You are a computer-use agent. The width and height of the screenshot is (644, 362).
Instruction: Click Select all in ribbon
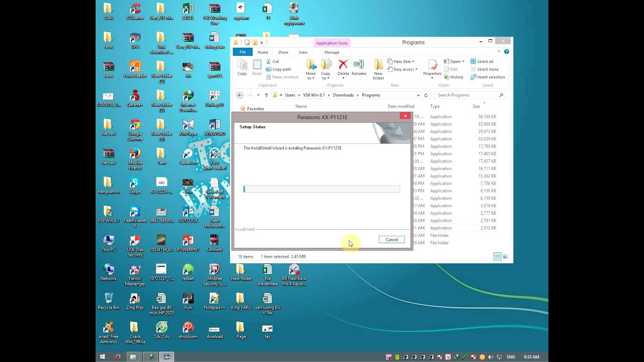482,61
